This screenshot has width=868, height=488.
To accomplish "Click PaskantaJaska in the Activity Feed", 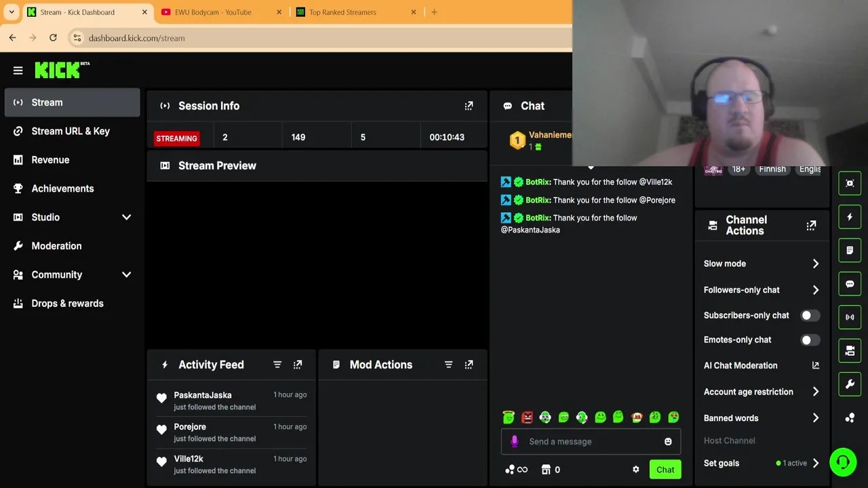I will click(x=203, y=395).
